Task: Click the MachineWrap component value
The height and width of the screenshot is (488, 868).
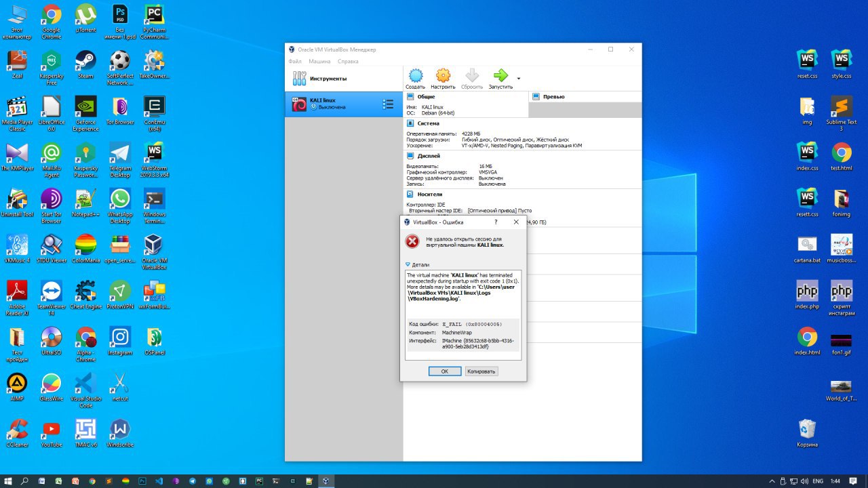Action: pos(456,333)
